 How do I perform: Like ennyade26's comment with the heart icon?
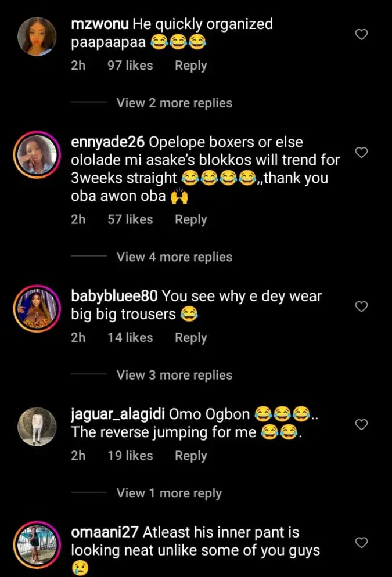tap(361, 153)
